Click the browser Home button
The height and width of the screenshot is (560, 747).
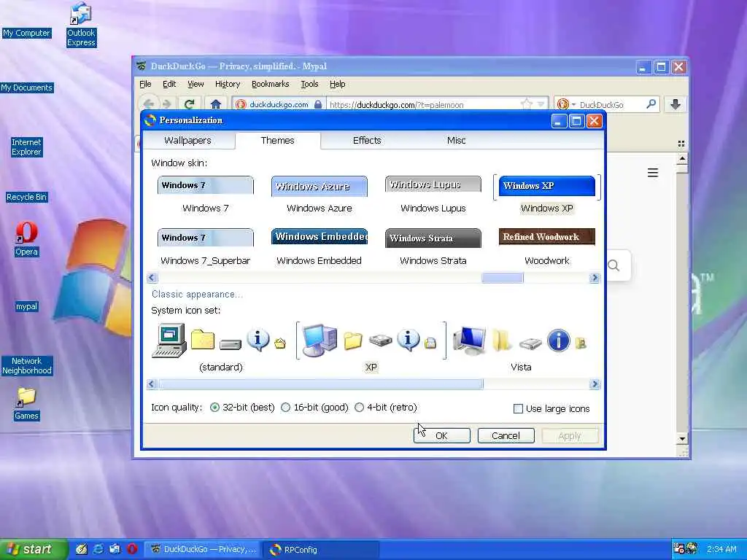(x=215, y=104)
